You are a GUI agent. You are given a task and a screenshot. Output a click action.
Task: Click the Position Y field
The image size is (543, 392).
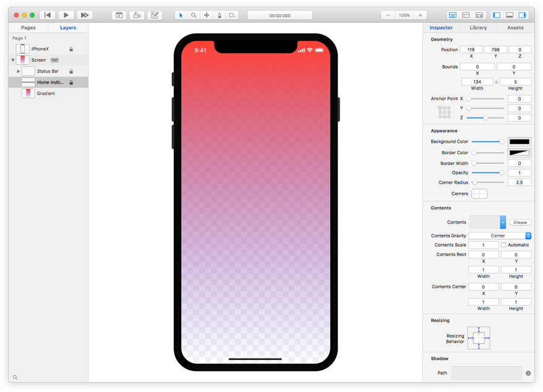495,49
